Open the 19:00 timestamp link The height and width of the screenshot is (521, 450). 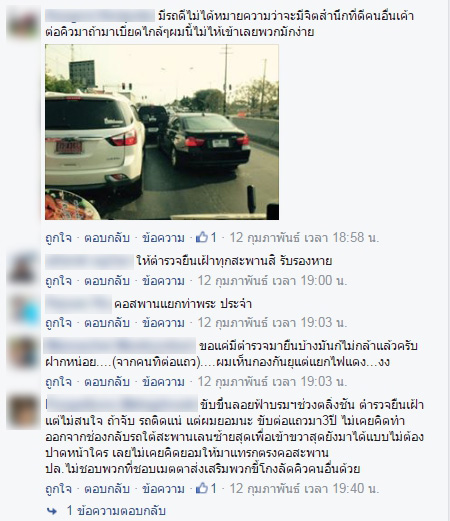272,281
